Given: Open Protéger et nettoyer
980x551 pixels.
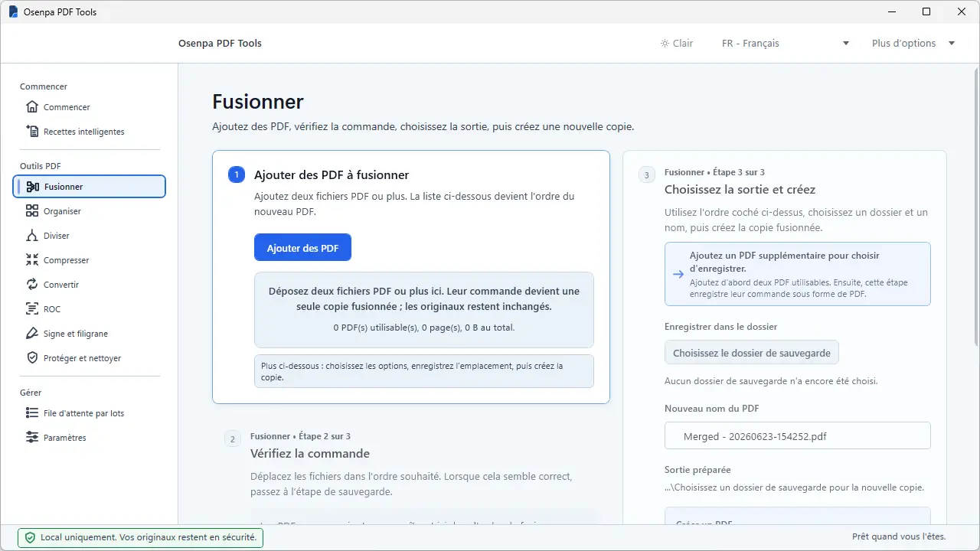Looking at the screenshot, I should 90,358.
